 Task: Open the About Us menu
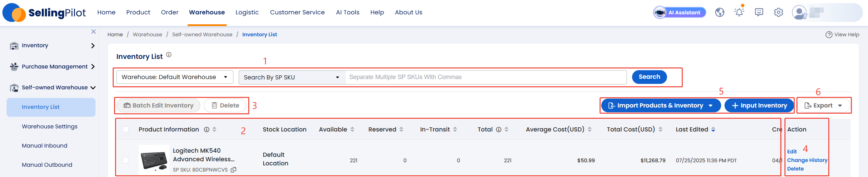[x=408, y=12]
